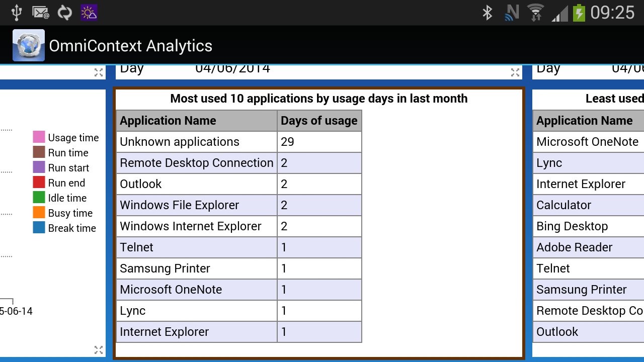Select the Run start purple legend swatch
The width and height of the screenshot is (644, 362).
(x=39, y=167)
